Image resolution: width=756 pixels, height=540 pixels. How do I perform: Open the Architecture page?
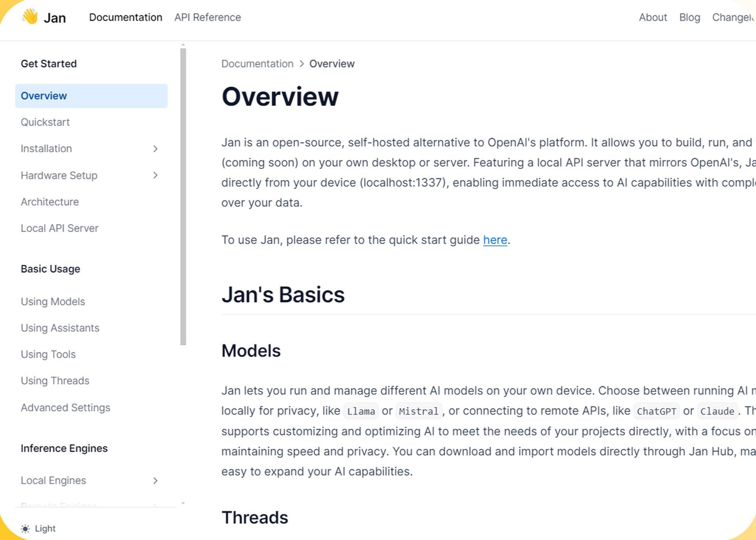pos(50,202)
